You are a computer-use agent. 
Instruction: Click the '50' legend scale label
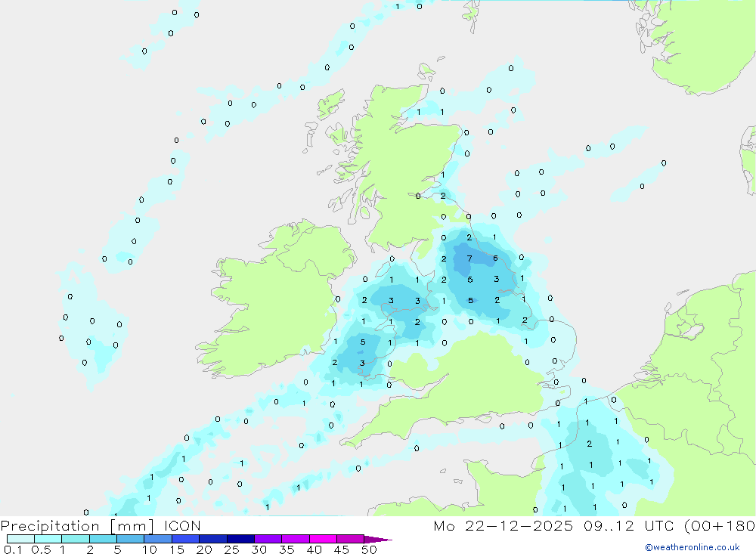tap(369, 549)
